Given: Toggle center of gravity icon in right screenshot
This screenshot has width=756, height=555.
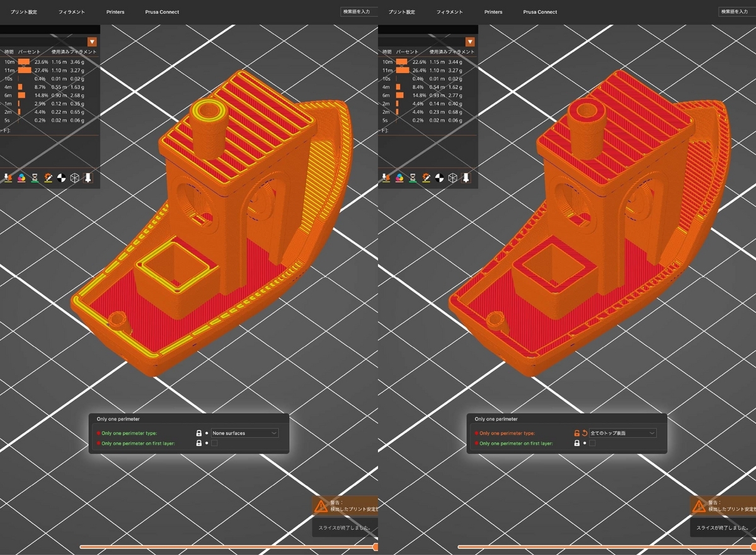Looking at the screenshot, I should [439, 178].
